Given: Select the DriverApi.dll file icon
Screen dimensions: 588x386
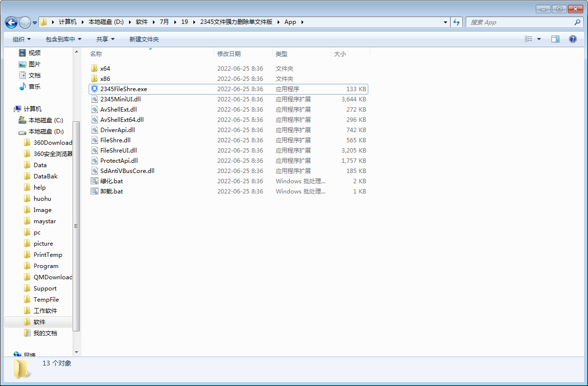Looking at the screenshot, I should 95,130.
